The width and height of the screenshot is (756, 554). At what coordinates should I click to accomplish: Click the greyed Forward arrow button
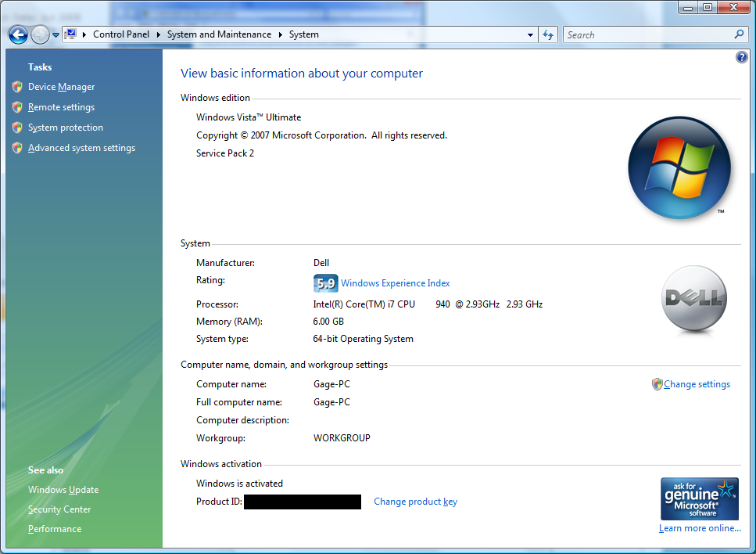40,34
